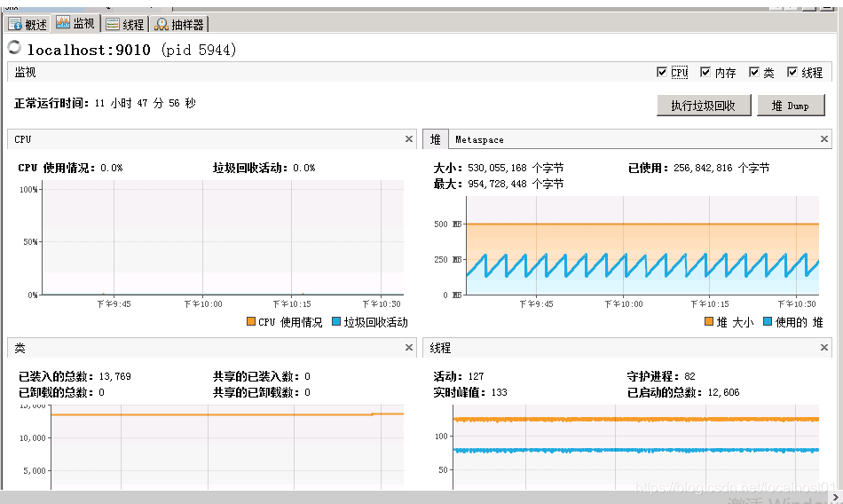Click the daemon threads value 82
843x504 pixels.
click(689, 376)
